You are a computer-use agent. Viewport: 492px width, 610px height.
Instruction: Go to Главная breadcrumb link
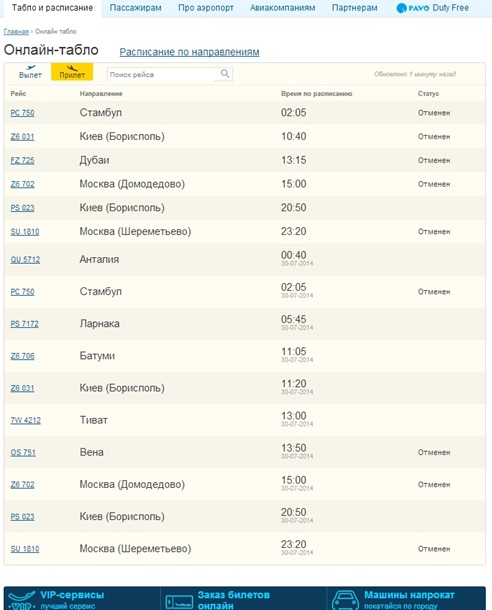pyautogui.click(x=16, y=32)
